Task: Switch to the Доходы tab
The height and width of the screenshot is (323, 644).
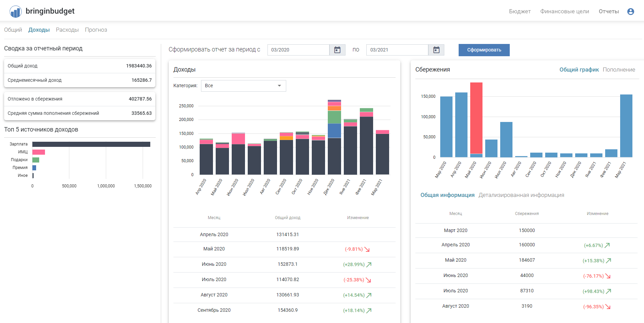Action: click(39, 30)
